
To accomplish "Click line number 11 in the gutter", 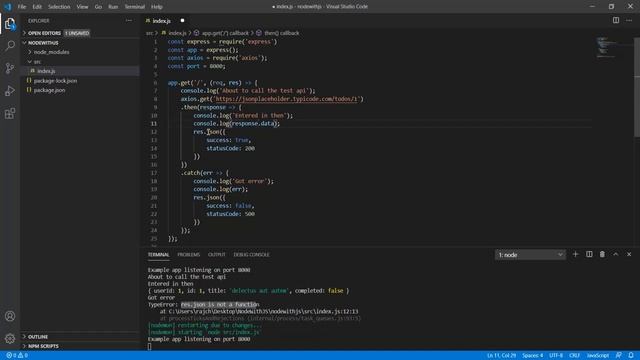I will click(x=154, y=124).
